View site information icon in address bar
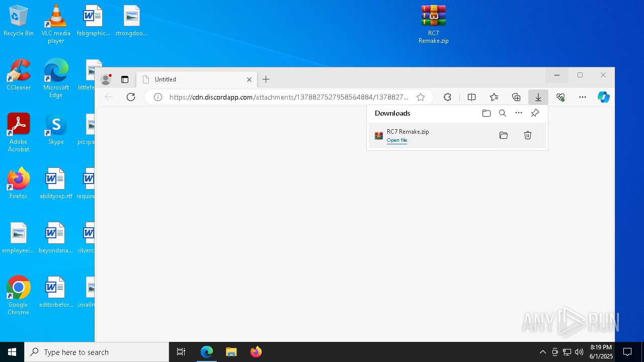 point(158,97)
